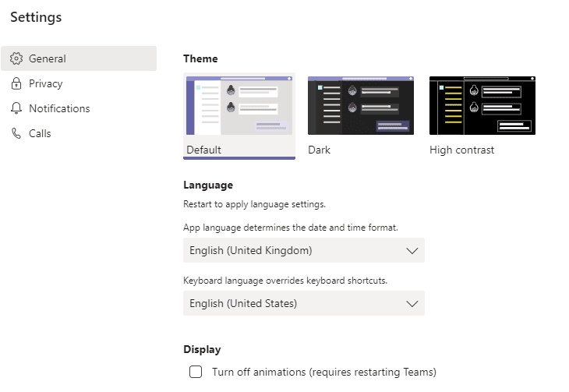Go to the Notifications tab
The height and width of the screenshot is (392, 569).
tap(59, 108)
